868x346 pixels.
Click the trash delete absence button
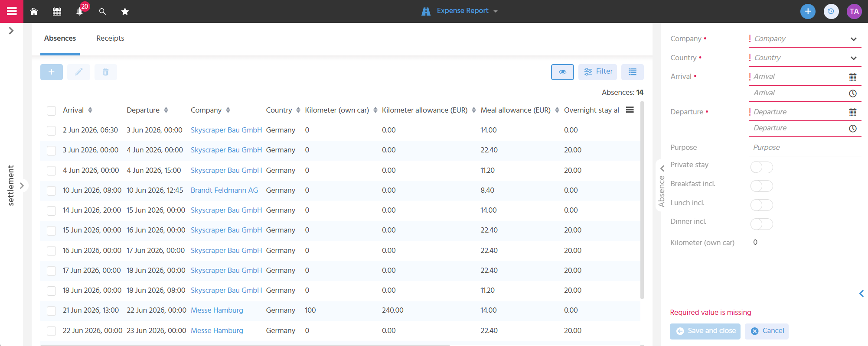pos(106,72)
